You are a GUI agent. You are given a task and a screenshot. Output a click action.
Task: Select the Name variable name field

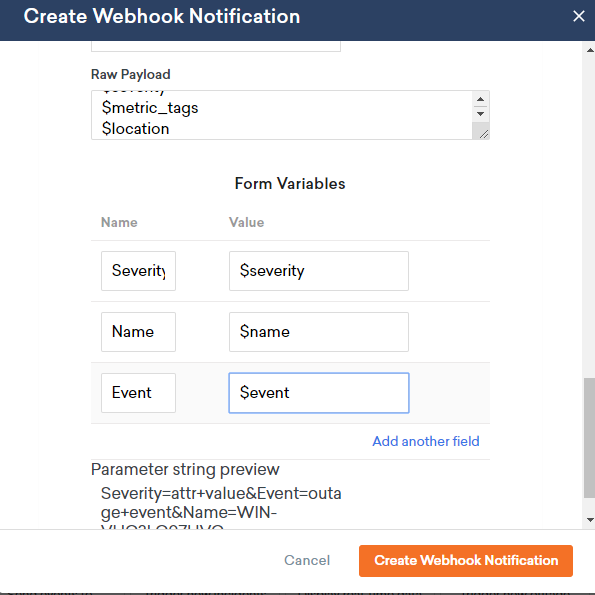pos(139,332)
